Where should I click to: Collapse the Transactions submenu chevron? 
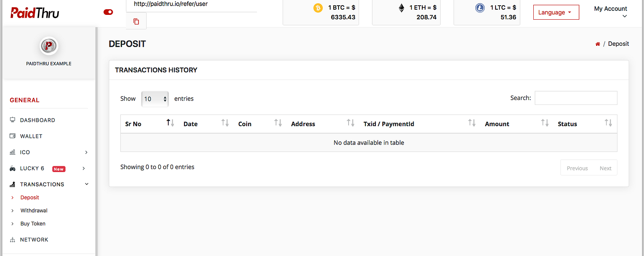pos(87,184)
